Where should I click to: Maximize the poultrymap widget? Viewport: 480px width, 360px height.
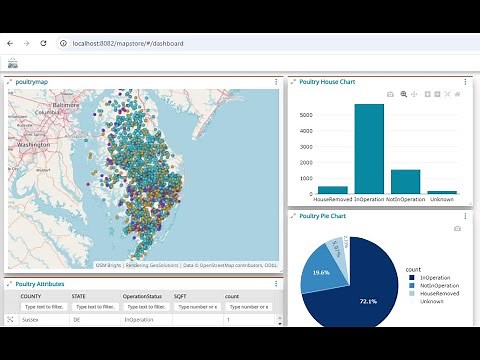[9, 82]
